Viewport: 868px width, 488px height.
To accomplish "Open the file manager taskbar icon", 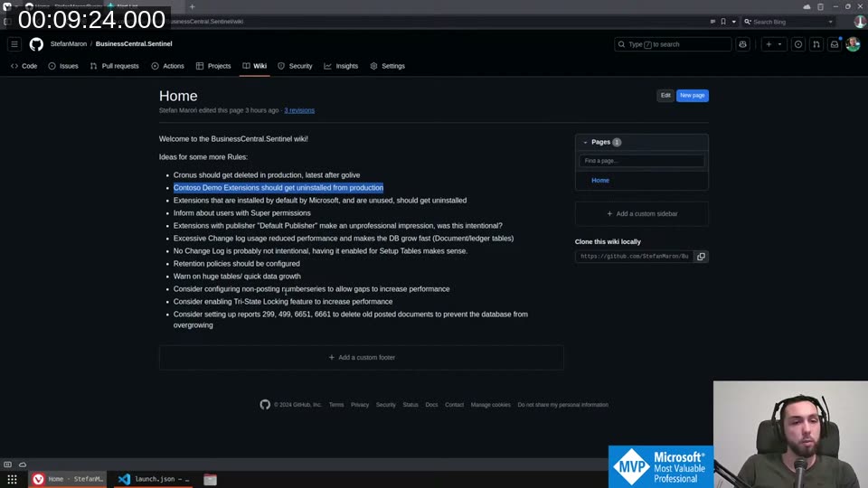I will [x=210, y=480].
